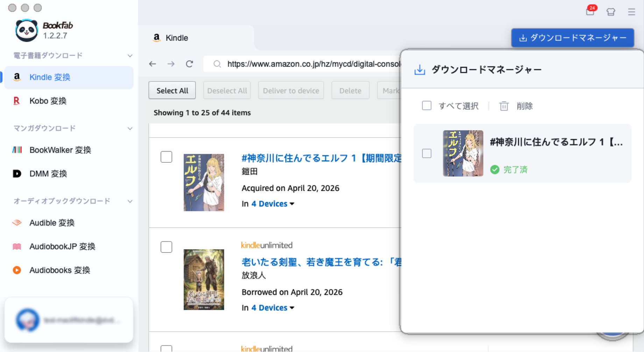Click the DMM D icon

pos(17,174)
